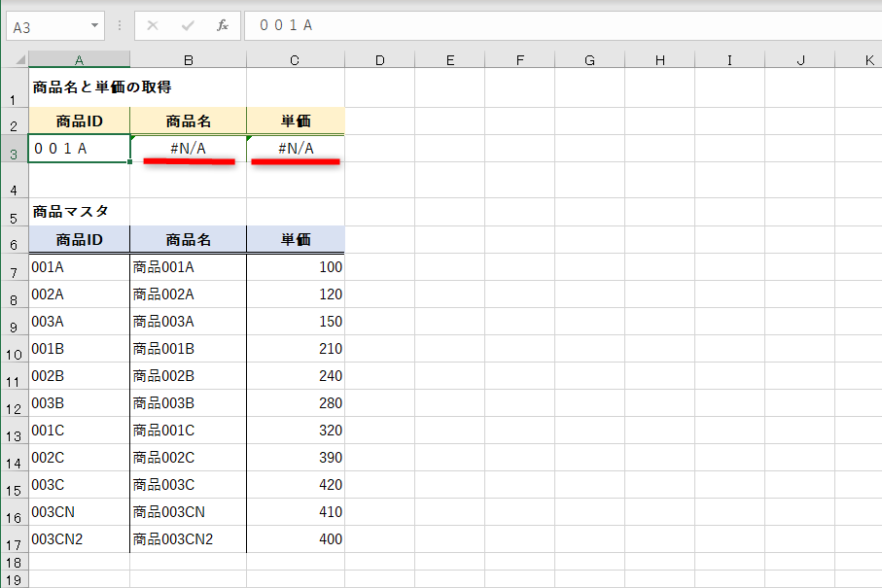This screenshot has width=882, height=588.
Task: Click the #N/A error cell under 商品名
Action: click(188, 148)
